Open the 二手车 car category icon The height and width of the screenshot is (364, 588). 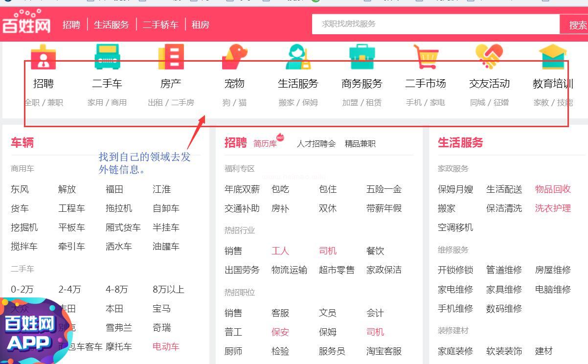(x=107, y=57)
